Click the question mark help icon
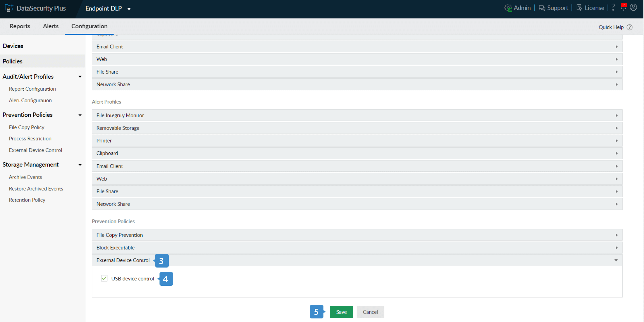Viewport: 644px width, 322px height. click(x=613, y=8)
